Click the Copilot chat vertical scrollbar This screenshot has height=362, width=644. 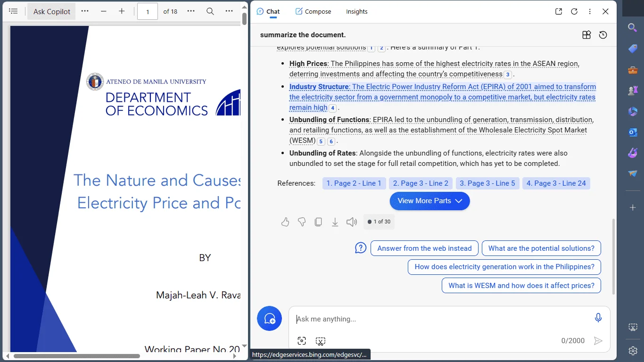coord(613,257)
